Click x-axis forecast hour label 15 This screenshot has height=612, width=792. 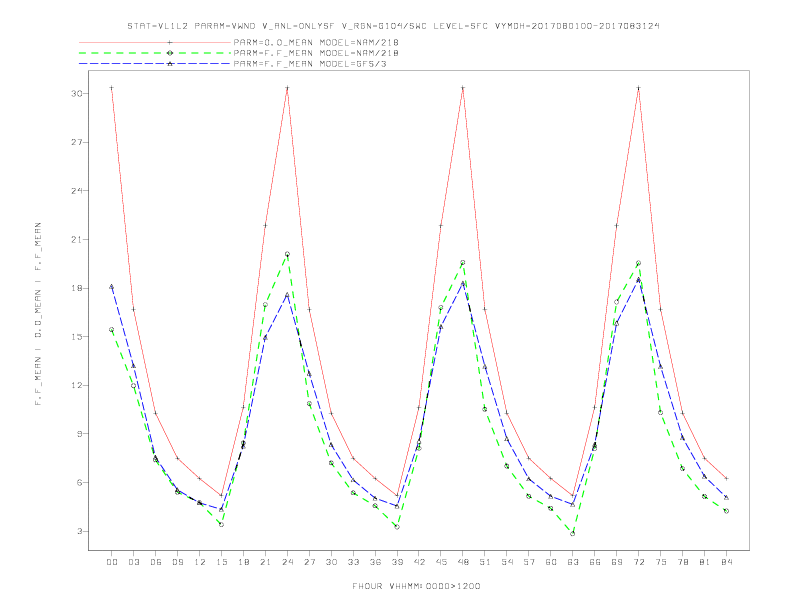(x=221, y=562)
